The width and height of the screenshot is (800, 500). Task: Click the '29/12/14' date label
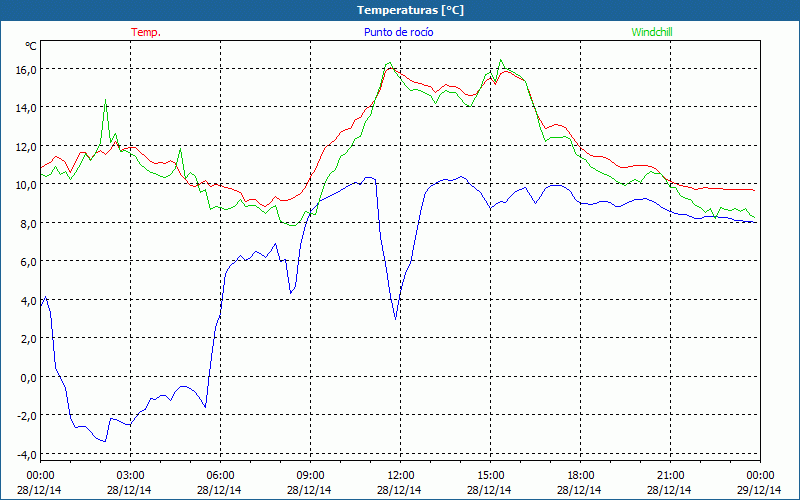coord(759,490)
